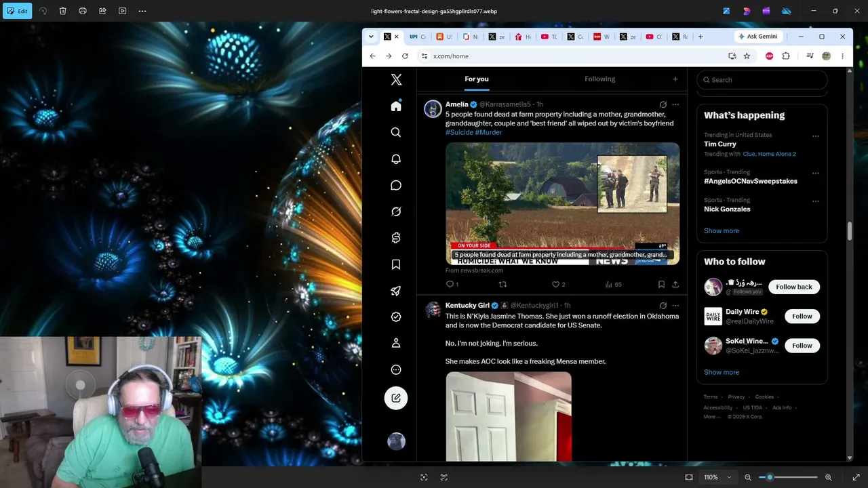This screenshot has width=868, height=488.
Task: Click the Photos zoom slider
Action: [x=788, y=477]
